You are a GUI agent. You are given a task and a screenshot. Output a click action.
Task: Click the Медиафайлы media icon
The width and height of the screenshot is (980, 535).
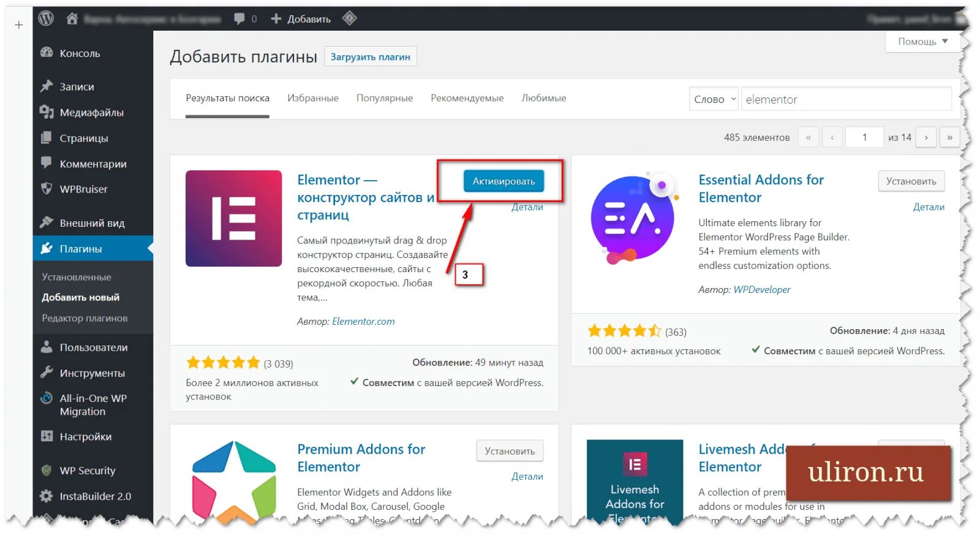(47, 112)
